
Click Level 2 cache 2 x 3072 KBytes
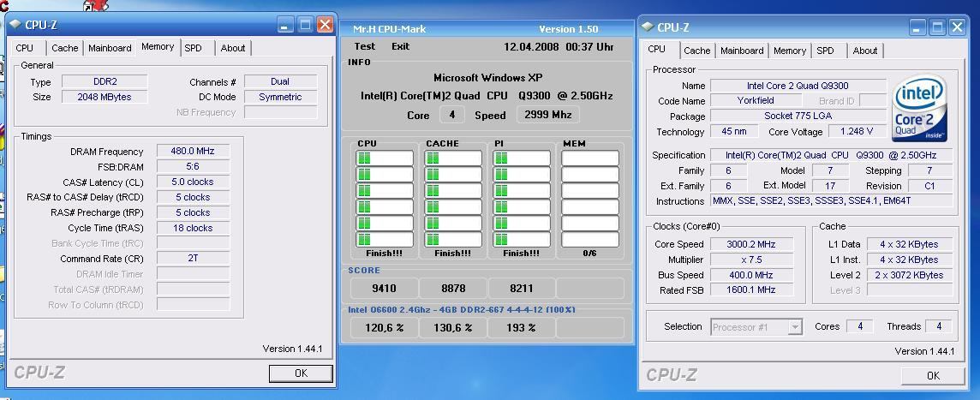(x=910, y=275)
